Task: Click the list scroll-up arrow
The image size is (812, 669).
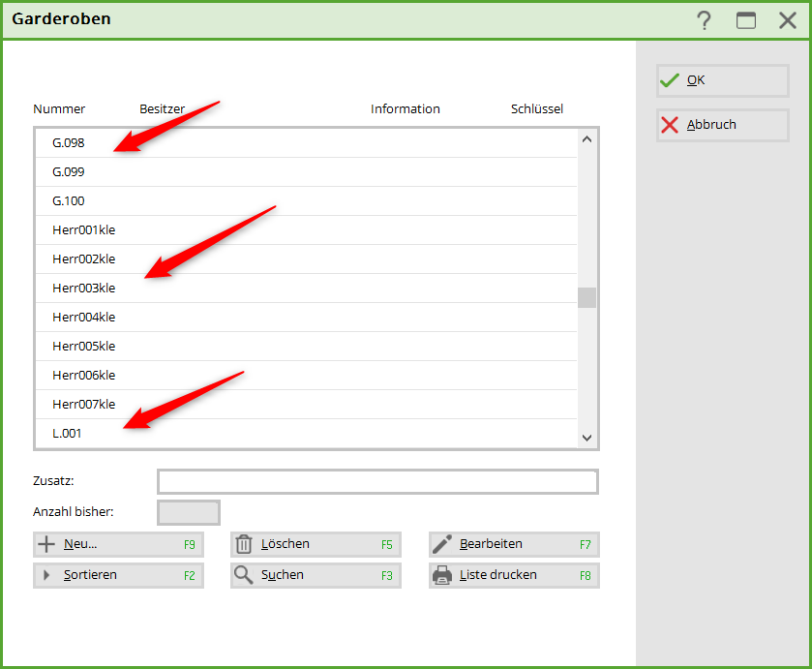Action: (586, 138)
